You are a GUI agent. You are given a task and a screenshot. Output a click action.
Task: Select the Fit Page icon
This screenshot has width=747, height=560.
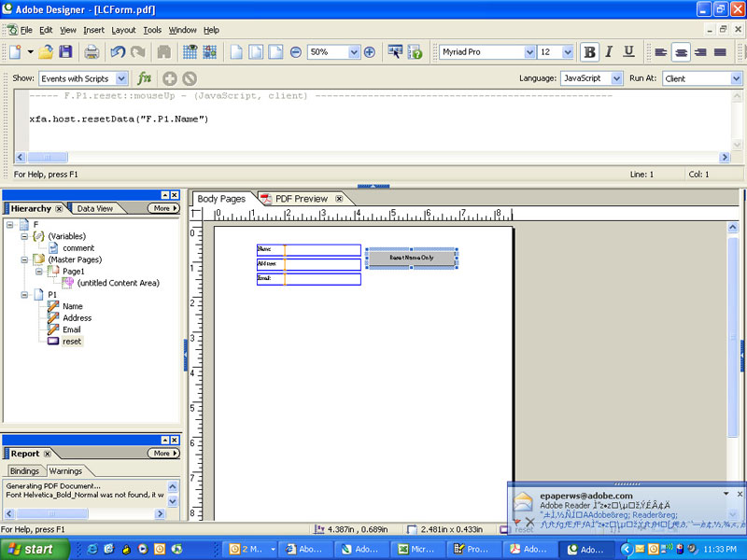click(256, 52)
